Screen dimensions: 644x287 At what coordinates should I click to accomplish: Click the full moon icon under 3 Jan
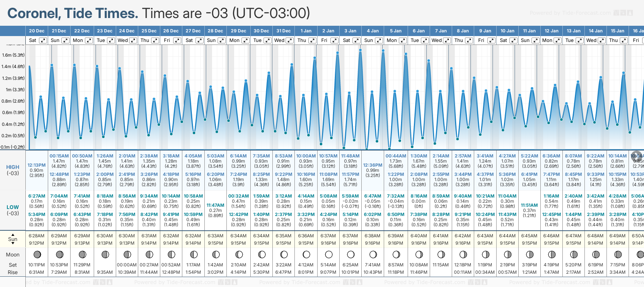pyautogui.click(x=351, y=254)
